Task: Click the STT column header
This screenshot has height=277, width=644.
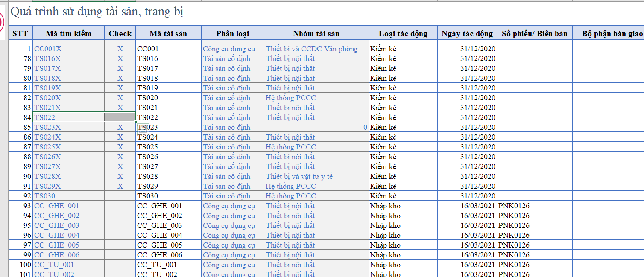Action: (20, 34)
